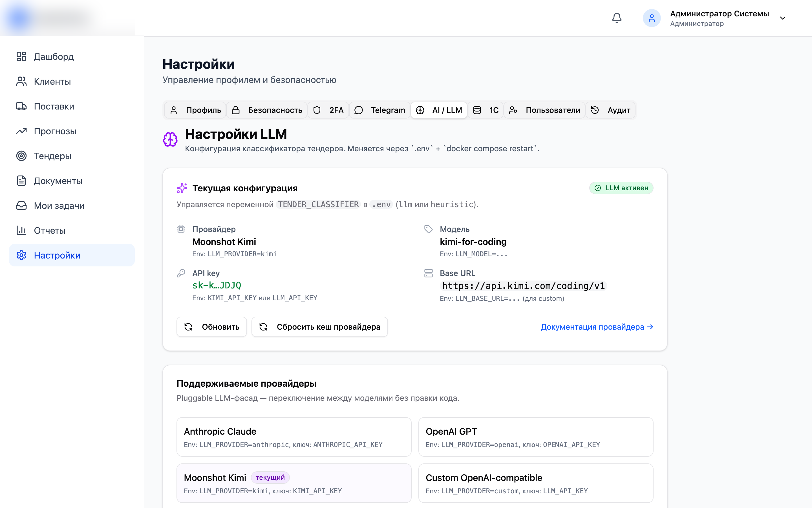Open the Документы section
Image resolution: width=812 pixels, height=508 pixels.
point(72,181)
